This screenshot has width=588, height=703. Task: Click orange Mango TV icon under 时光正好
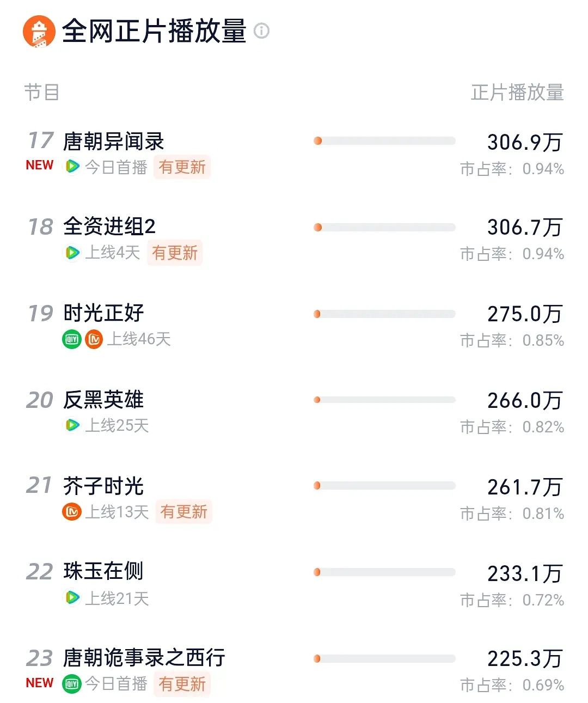[x=94, y=339]
